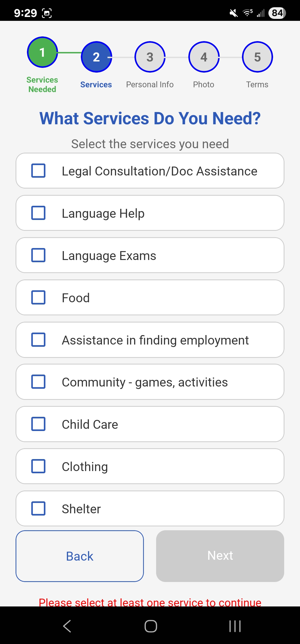Check Assistance in finding employment
Viewport: 300px width, 644px height.
pyautogui.click(x=38, y=340)
